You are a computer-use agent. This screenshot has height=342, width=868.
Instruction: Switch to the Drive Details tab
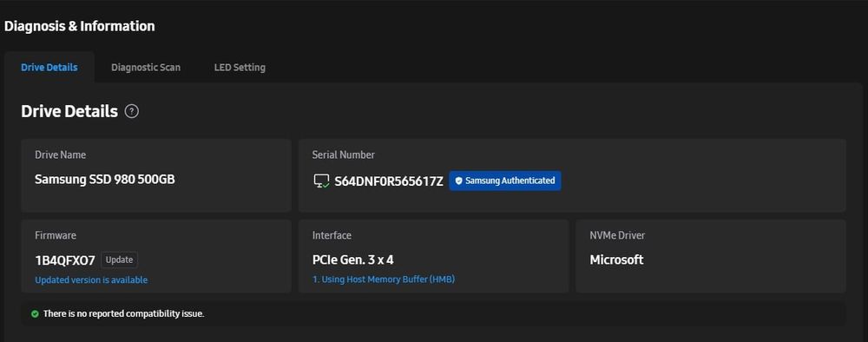pos(49,68)
